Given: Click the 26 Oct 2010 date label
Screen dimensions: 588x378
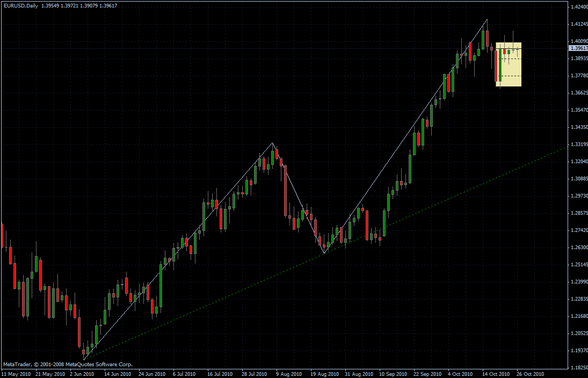Looking at the screenshot, I should pos(530,374).
